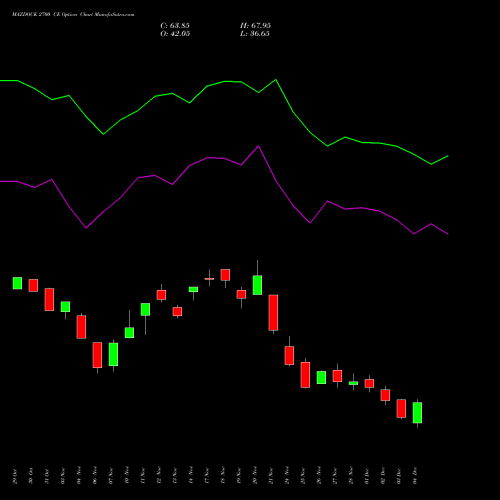Select the first green candle for 29 Oct
The image size is (500, 500).
coord(17,283)
